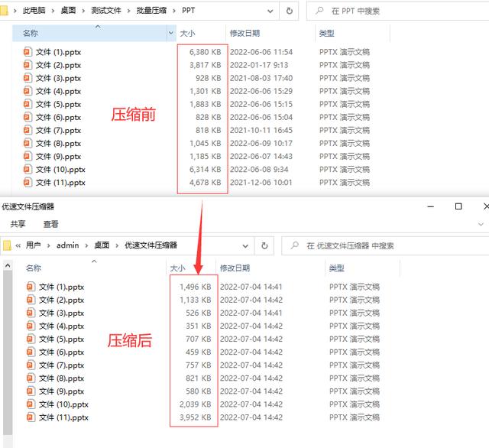The height and width of the screenshot is (448, 489).
Task: Minimize the 优速文件压缩器 window
Action: tap(431, 206)
